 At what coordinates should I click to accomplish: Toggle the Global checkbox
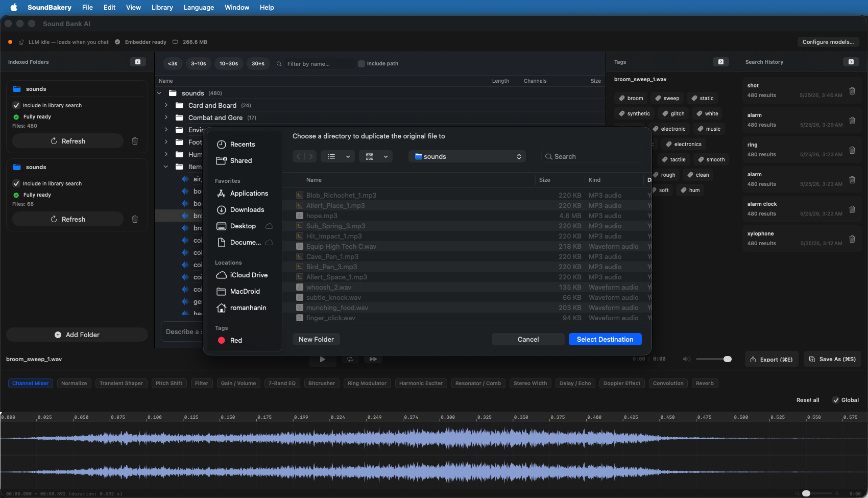(836, 400)
